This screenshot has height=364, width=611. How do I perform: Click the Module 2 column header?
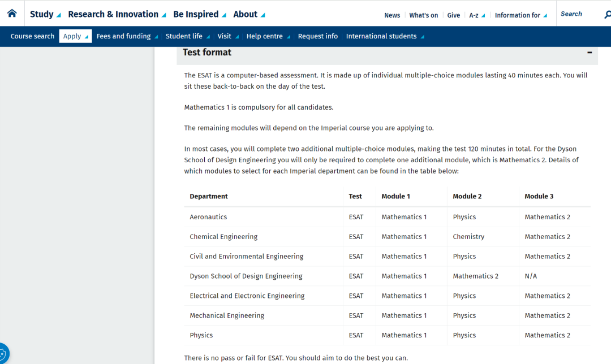point(467,196)
